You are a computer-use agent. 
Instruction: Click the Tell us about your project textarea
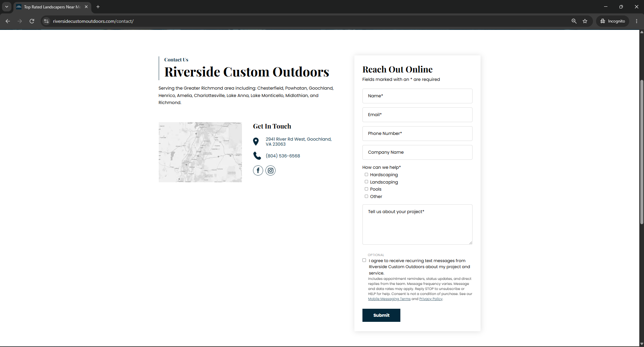tap(417, 225)
